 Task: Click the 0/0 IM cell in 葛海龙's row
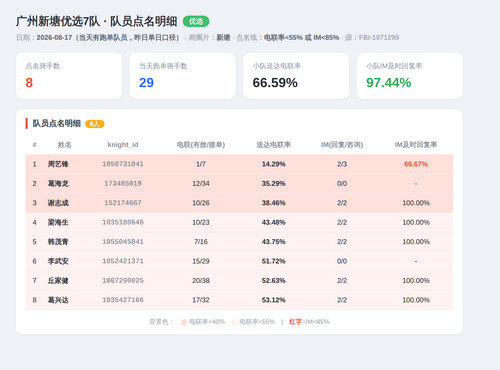tap(342, 183)
